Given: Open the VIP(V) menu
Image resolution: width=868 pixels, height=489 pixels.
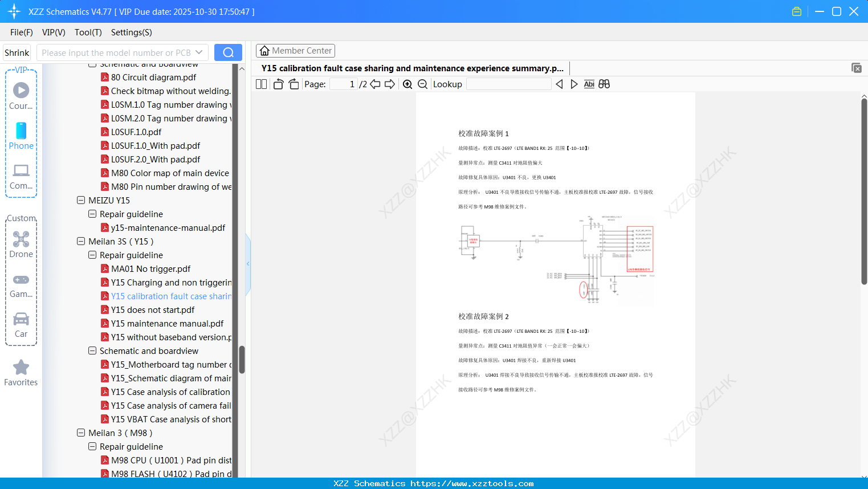Looking at the screenshot, I should (x=54, y=32).
